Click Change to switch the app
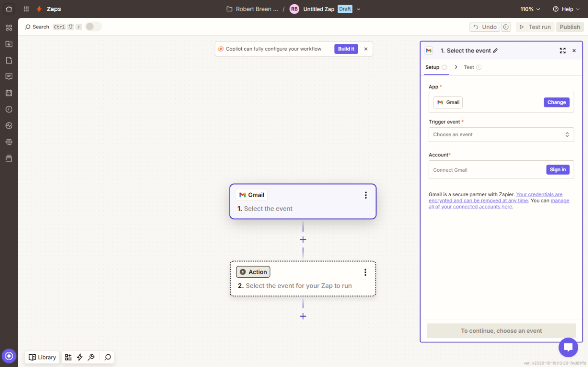Screen dimensions: 588x367 (557, 102)
